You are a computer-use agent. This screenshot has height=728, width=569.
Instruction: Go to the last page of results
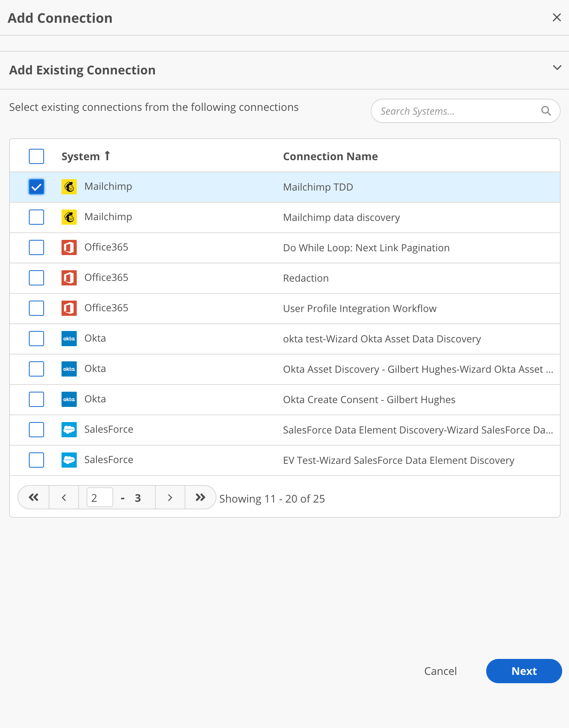(200, 497)
